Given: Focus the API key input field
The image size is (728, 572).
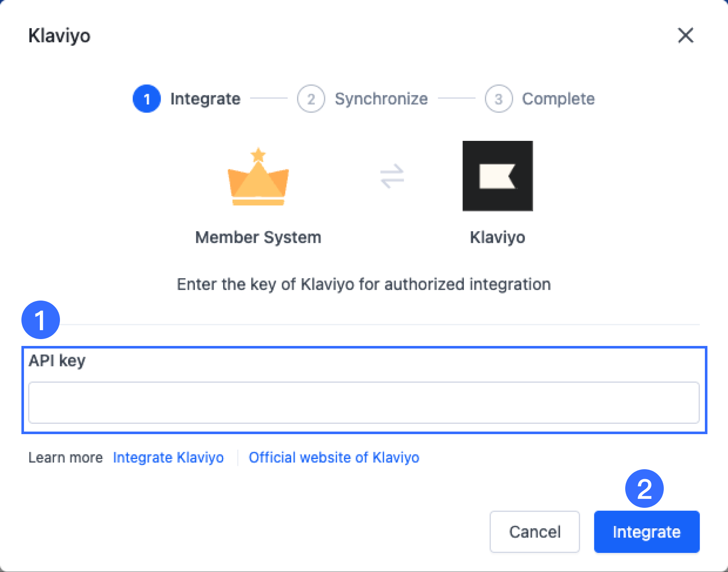Looking at the screenshot, I should coord(364,403).
